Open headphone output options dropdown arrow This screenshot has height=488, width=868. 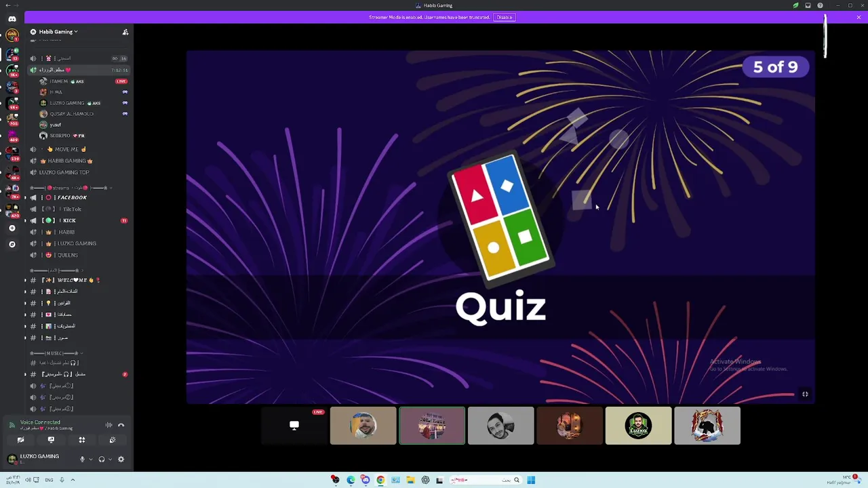point(110,460)
